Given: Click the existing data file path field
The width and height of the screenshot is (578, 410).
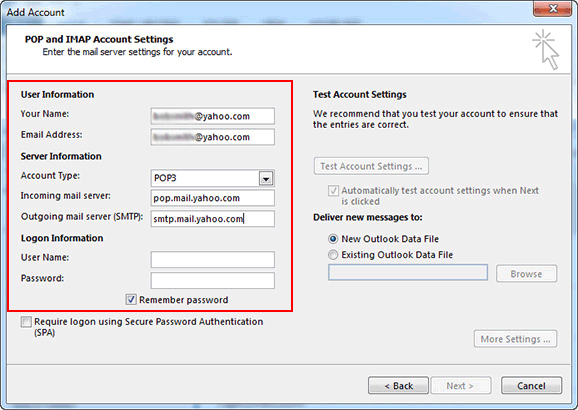Looking at the screenshot, I should tap(408, 272).
